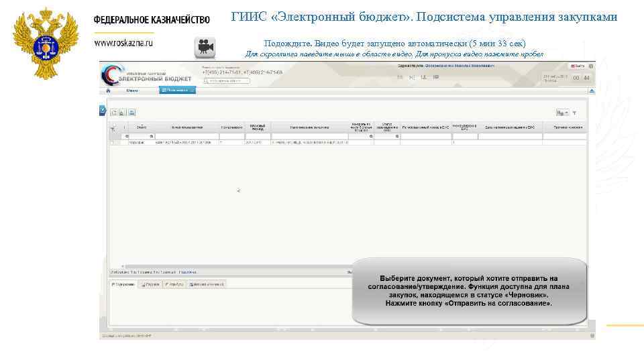Go to the home page icon
This screenshot has height=362, width=644.
[109, 90]
